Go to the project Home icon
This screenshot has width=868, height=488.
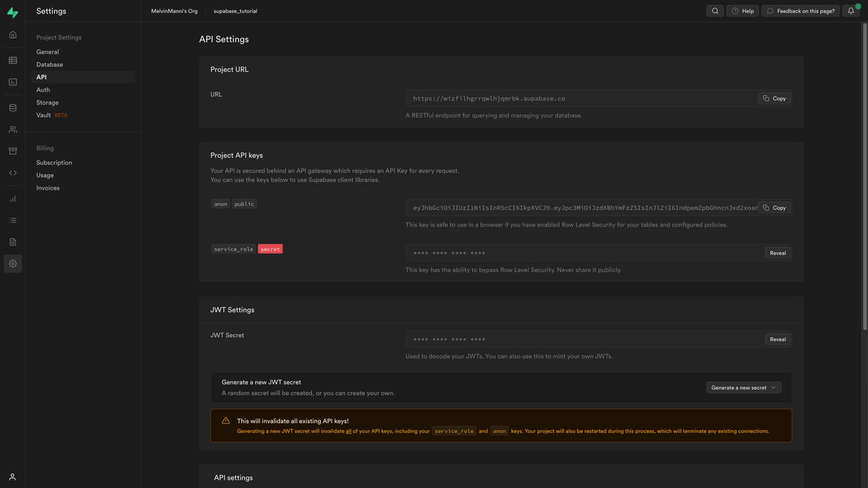coord(13,34)
